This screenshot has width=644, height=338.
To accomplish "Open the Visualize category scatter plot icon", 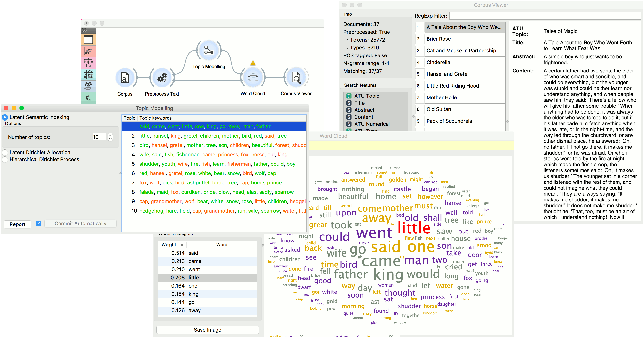I will [88, 51].
